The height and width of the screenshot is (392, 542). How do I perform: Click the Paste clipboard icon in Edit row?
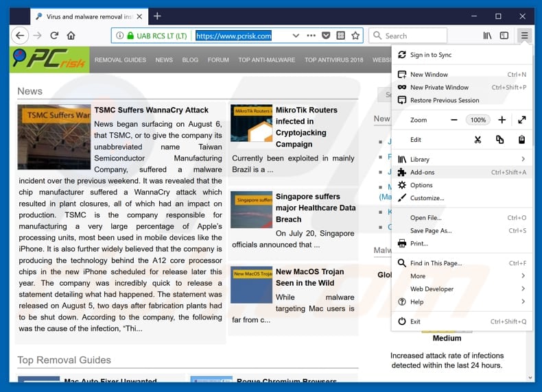tap(521, 140)
